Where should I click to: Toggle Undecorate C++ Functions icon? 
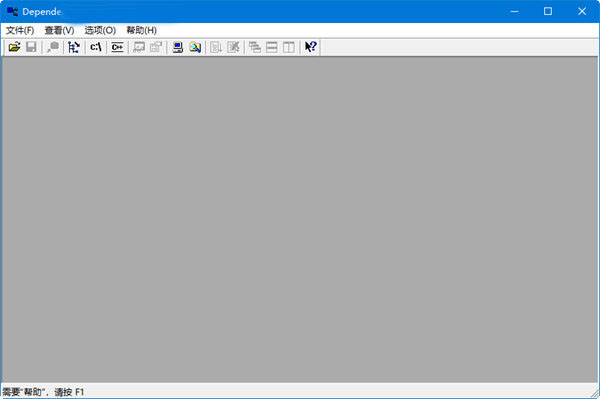tap(117, 47)
